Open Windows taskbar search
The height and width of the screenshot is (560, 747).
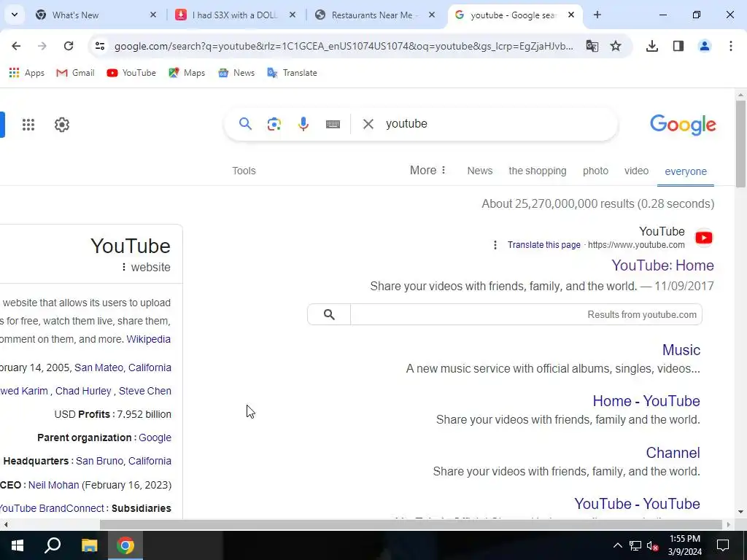pos(53,545)
